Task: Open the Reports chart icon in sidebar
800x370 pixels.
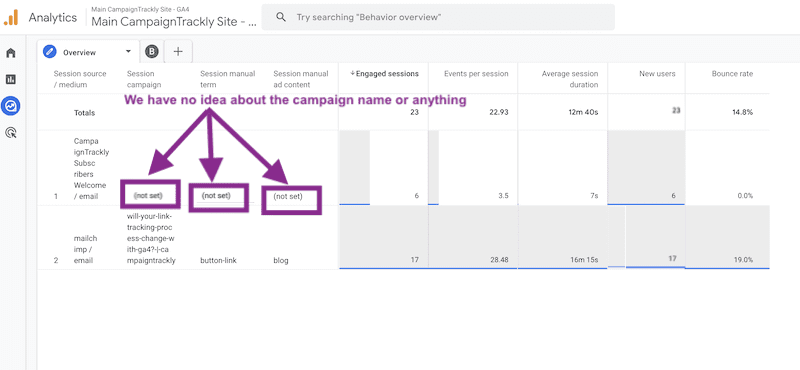Action: (x=11, y=79)
